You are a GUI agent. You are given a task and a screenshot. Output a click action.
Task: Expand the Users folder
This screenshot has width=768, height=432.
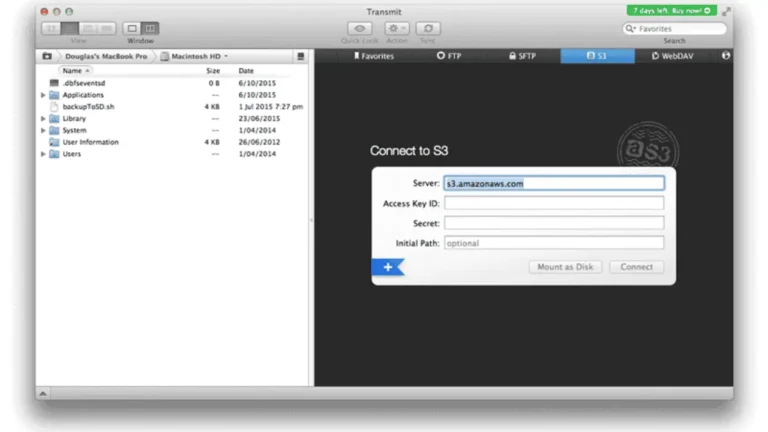coord(43,154)
